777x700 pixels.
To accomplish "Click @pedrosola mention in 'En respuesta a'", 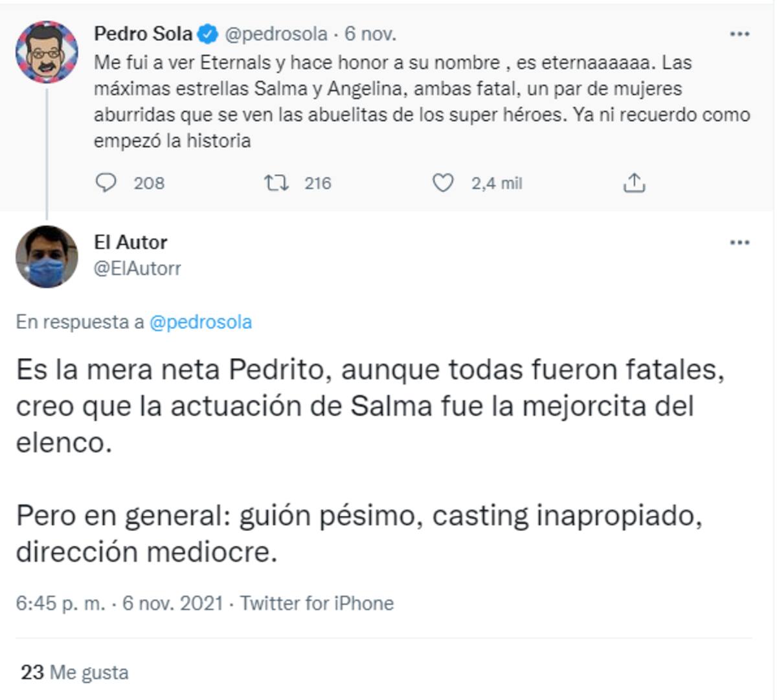I will (201, 322).
